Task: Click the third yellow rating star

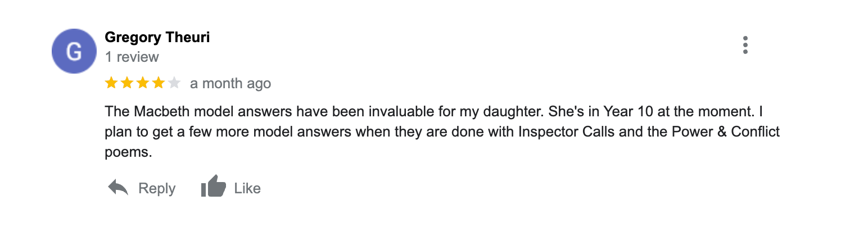Action: (x=143, y=84)
